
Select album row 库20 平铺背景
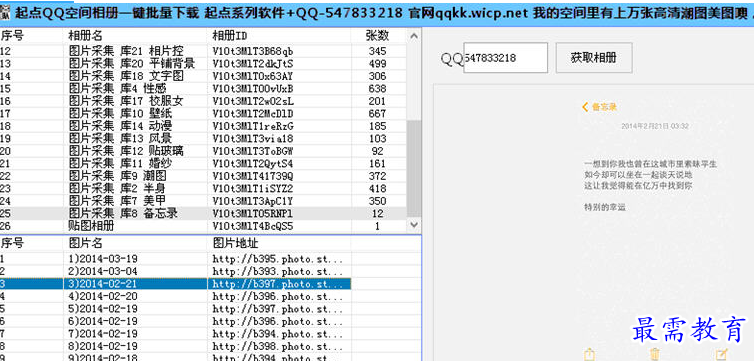click(x=203, y=63)
